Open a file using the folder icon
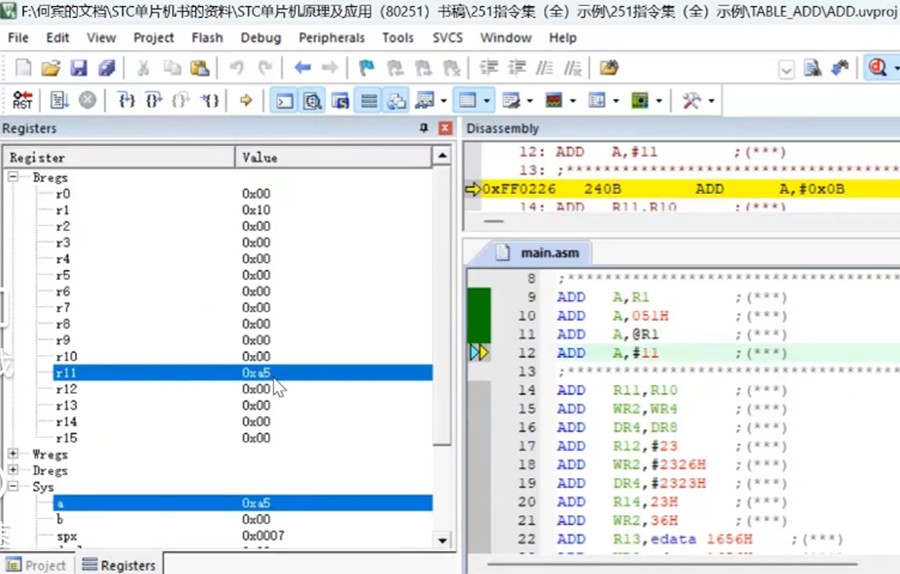 tap(51, 68)
